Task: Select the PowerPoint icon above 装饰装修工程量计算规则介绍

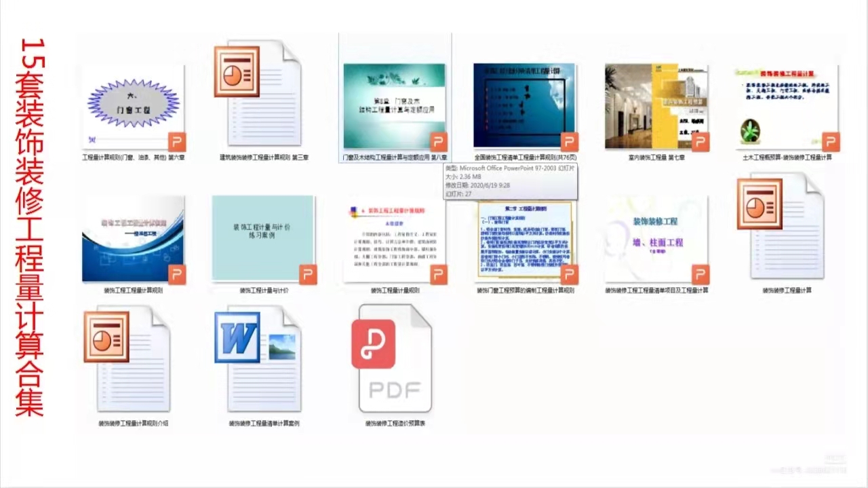Action: [x=127, y=359]
